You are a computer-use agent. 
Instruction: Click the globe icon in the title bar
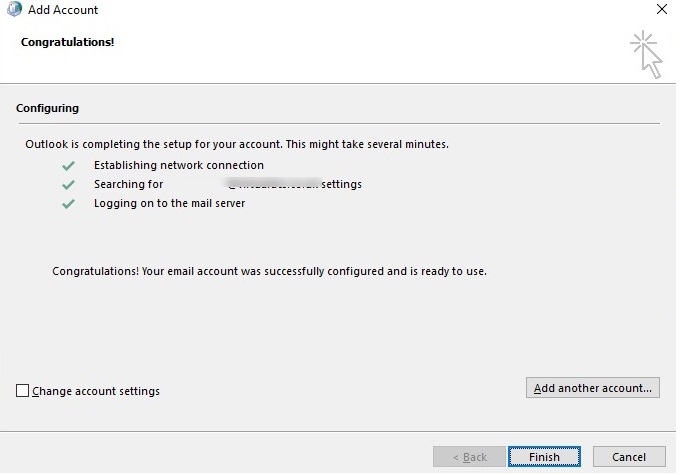(x=12, y=10)
